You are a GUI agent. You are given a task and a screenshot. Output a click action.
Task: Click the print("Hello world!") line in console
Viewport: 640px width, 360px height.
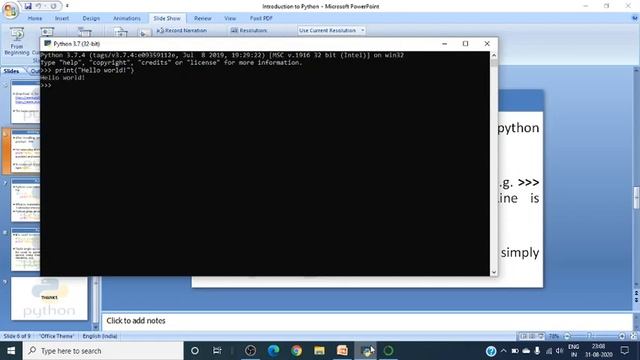coord(87,70)
